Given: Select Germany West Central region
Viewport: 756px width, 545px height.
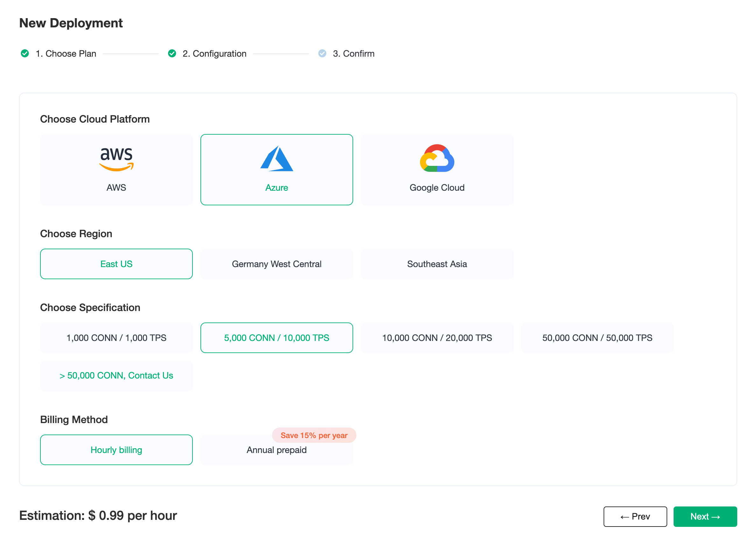Looking at the screenshot, I should [277, 264].
